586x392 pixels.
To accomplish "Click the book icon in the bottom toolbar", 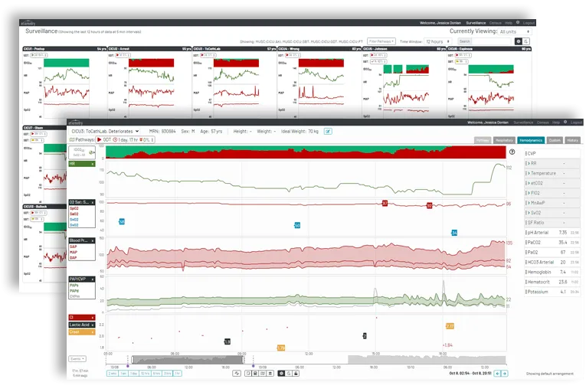I will (263, 374).
